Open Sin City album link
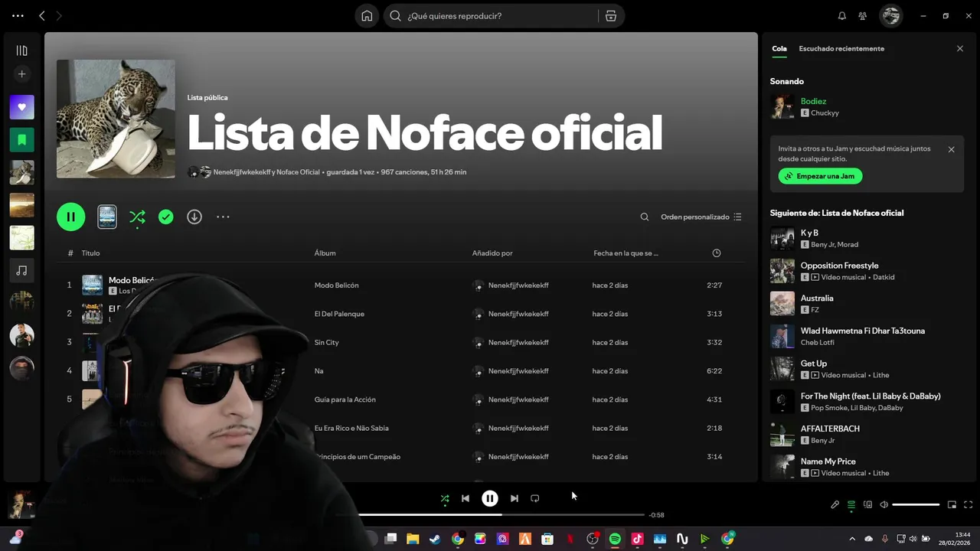The width and height of the screenshot is (980, 551). coord(326,343)
